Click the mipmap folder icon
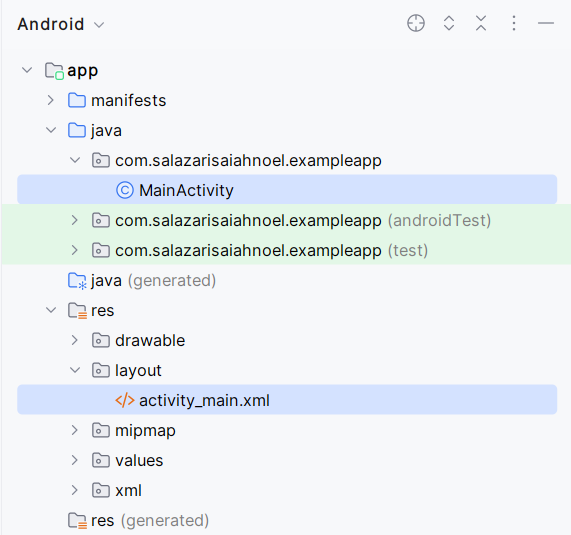 pyautogui.click(x=101, y=430)
